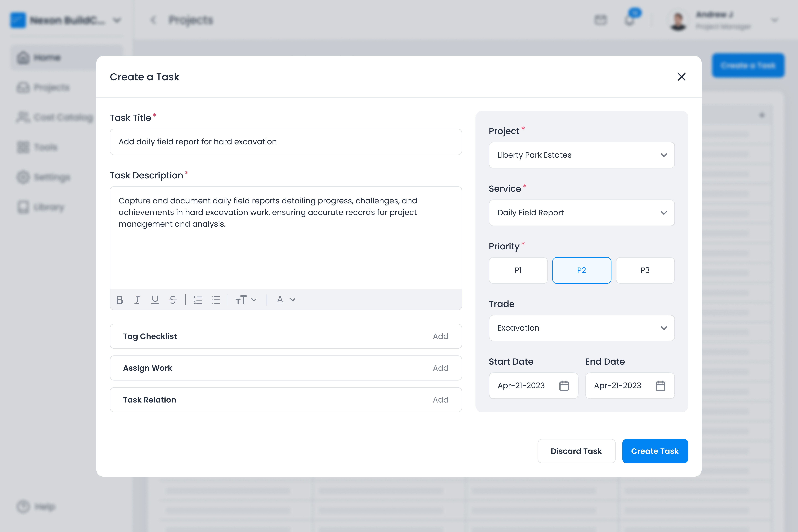Select priority P2

pyautogui.click(x=582, y=270)
